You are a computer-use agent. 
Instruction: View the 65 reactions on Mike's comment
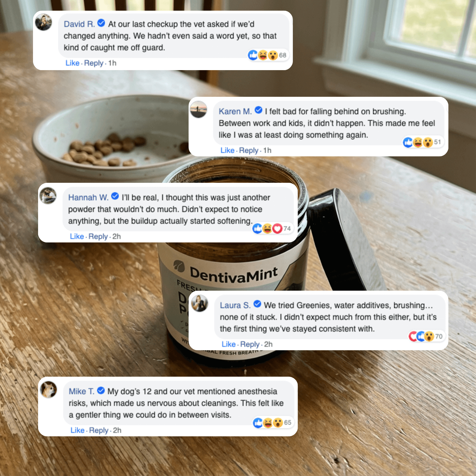(272, 423)
